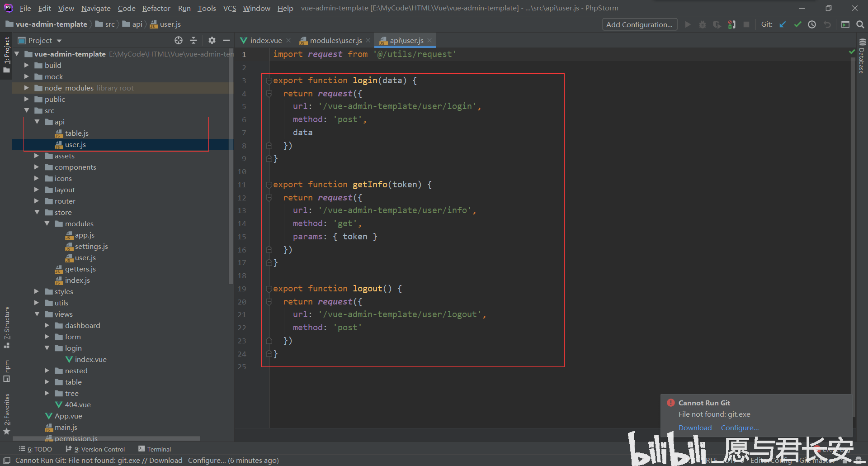Click fold marker on login function line
This screenshot has width=868, height=466.
[x=269, y=81]
